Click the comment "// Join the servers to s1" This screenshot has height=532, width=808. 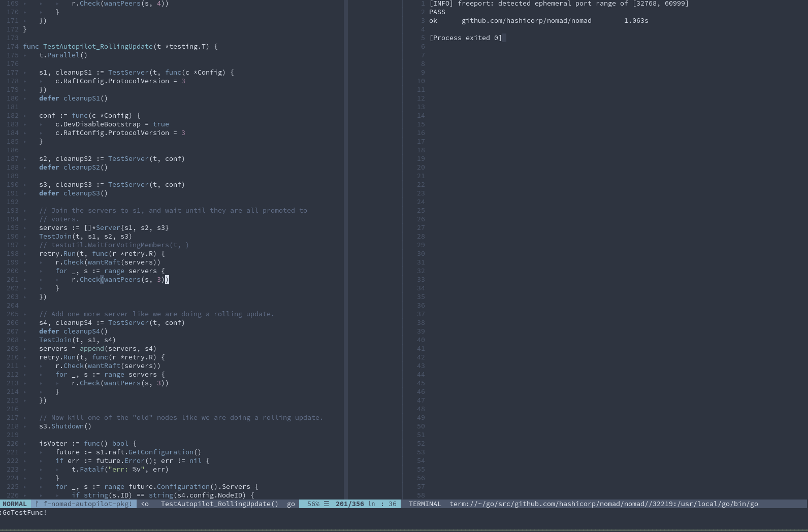[173, 211]
